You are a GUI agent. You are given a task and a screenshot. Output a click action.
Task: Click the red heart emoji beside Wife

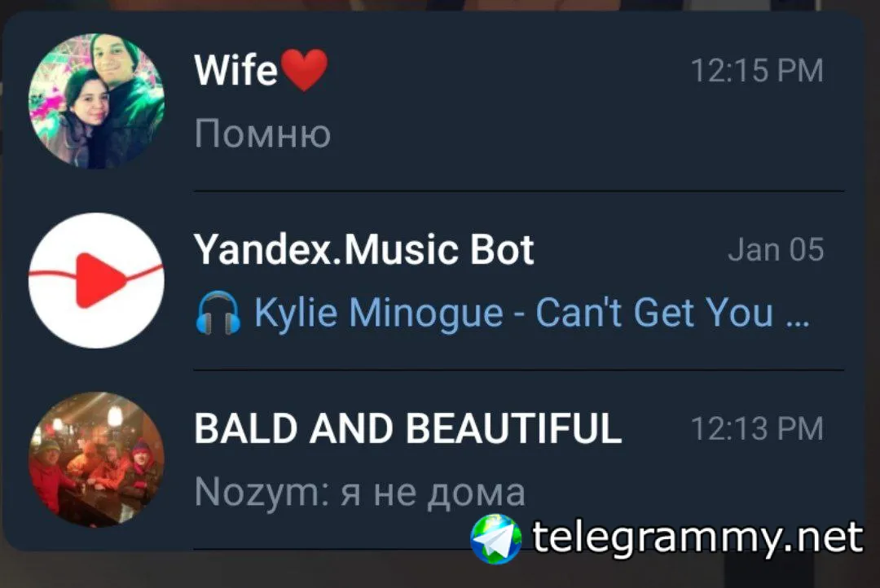coord(304,69)
